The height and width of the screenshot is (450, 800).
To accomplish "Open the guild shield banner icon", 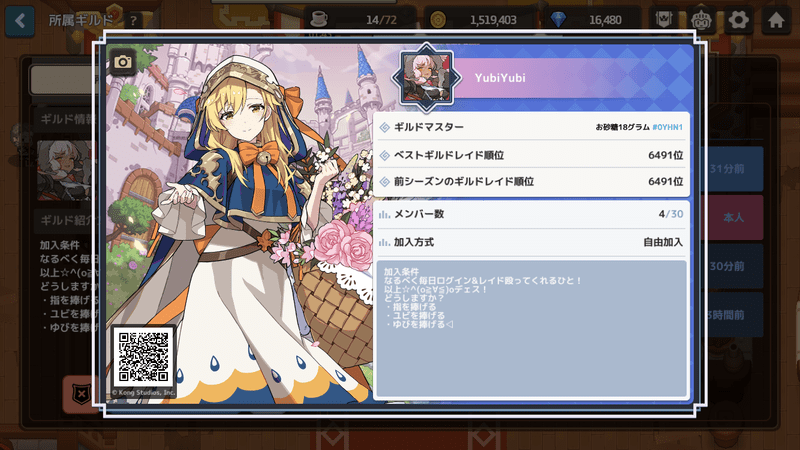I will click(663, 20).
